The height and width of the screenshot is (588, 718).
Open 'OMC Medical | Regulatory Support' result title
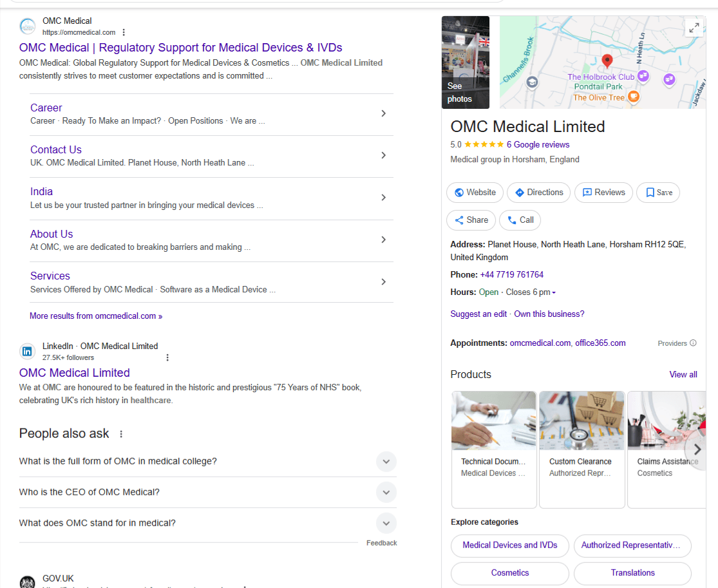(x=180, y=48)
